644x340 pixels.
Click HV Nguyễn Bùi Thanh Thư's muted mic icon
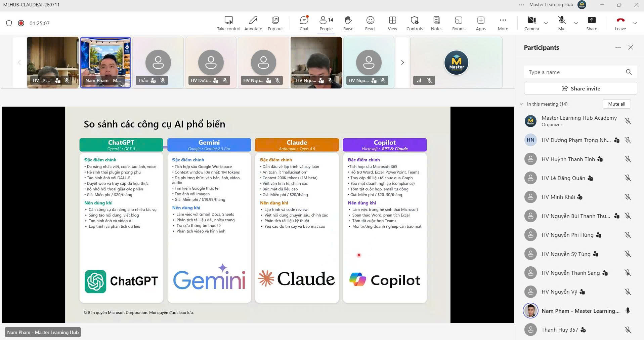(628, 216)
